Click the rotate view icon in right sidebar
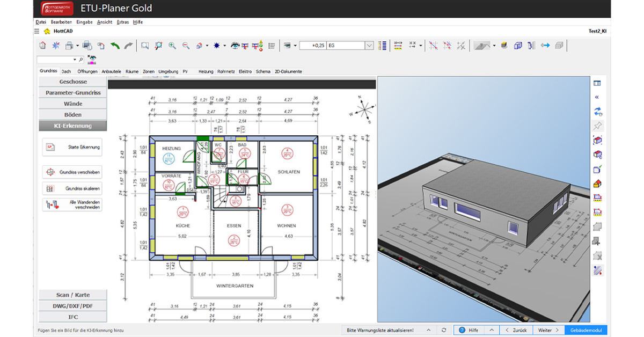Screen dimensions: 644x337 [597, 112]
